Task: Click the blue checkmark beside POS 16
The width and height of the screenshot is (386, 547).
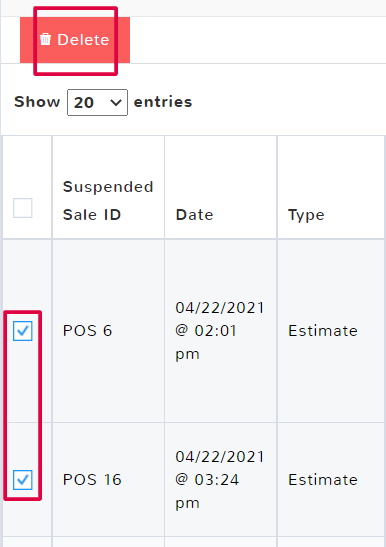Action: (x=23, y=480)
